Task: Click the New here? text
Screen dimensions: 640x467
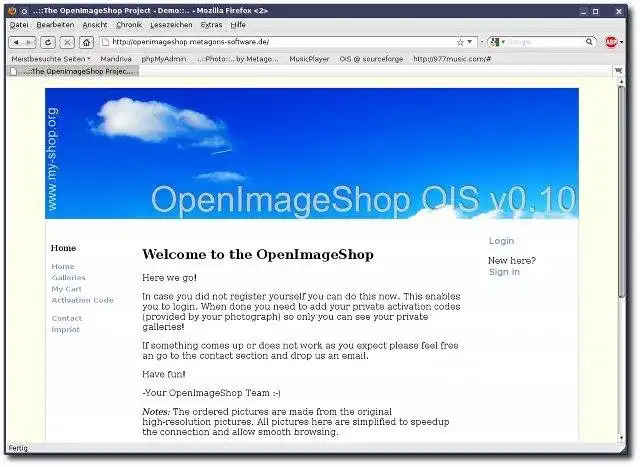Action: pyautogui.click(x=512, y=260)
